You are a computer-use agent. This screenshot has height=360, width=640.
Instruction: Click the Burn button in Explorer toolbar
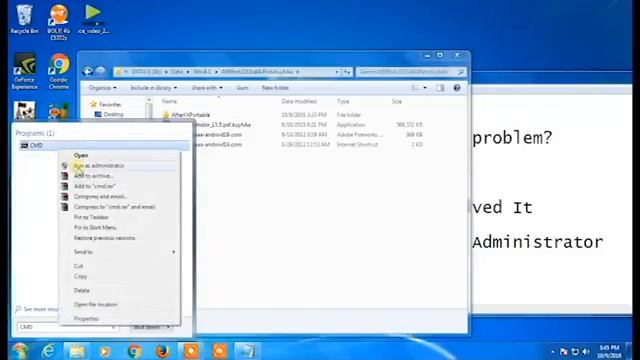coord(242,88)
